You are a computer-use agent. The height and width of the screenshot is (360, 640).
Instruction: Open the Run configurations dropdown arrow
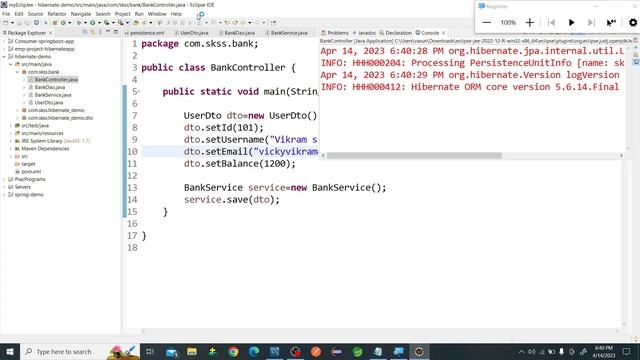pos(99,23)
